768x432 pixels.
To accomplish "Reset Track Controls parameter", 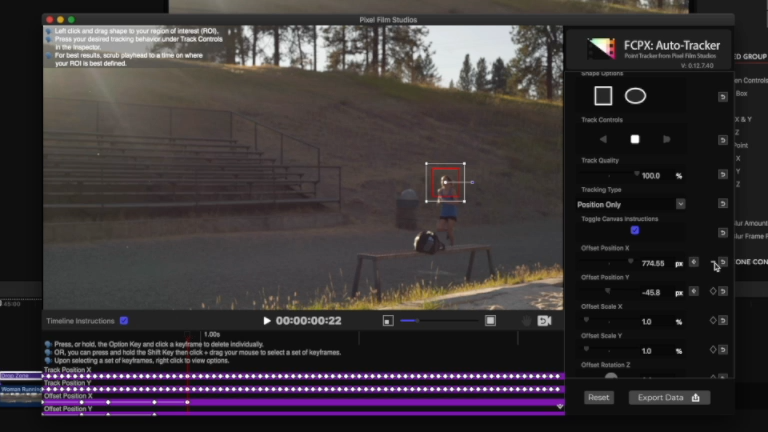I will [722, 141].
